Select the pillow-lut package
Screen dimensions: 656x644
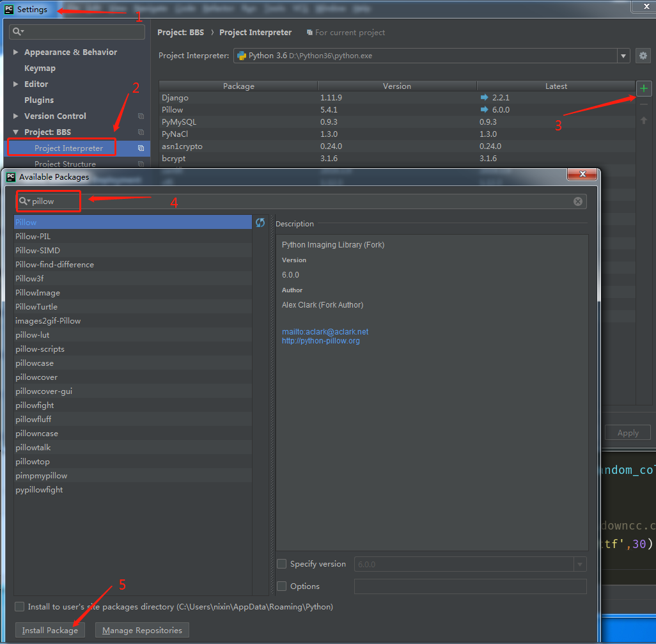point(133,335)
